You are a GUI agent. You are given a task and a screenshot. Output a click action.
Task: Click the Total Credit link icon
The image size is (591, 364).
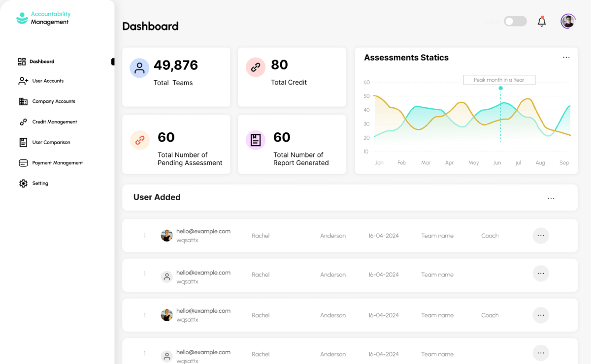pos(256,67)
